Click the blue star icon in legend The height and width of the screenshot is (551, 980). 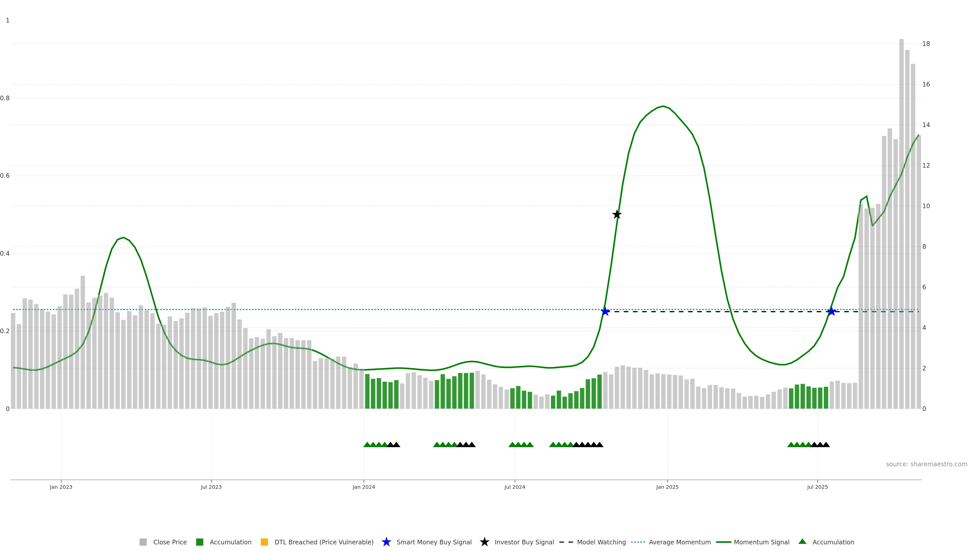[x=386, y=542]
